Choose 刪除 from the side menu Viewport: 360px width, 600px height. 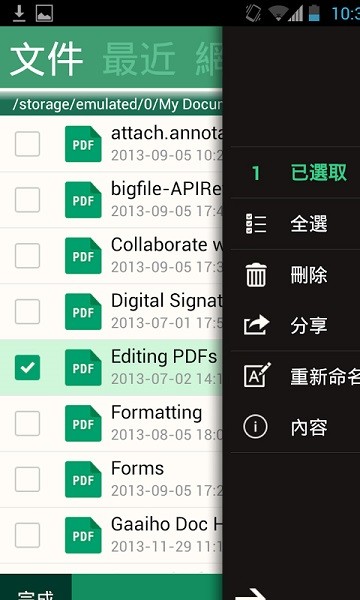309,275
